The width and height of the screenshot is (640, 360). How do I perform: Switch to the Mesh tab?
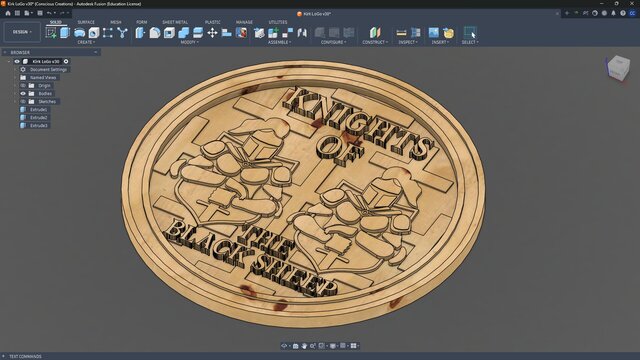coord(116,22)
